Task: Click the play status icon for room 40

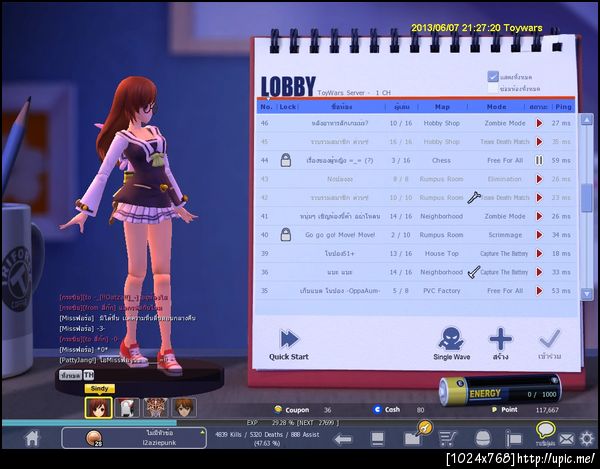Action: click(539, 234)
